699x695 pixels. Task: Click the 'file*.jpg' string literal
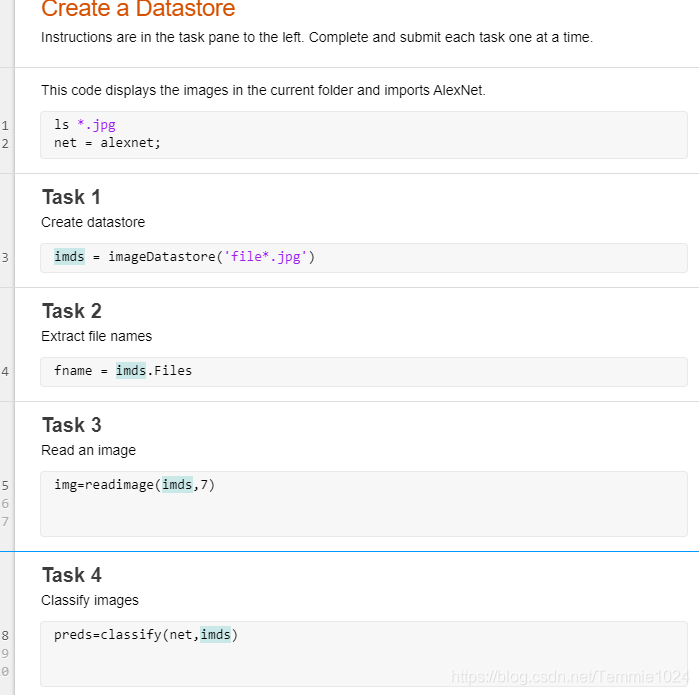pyautogui.click(x=265, y=257)
